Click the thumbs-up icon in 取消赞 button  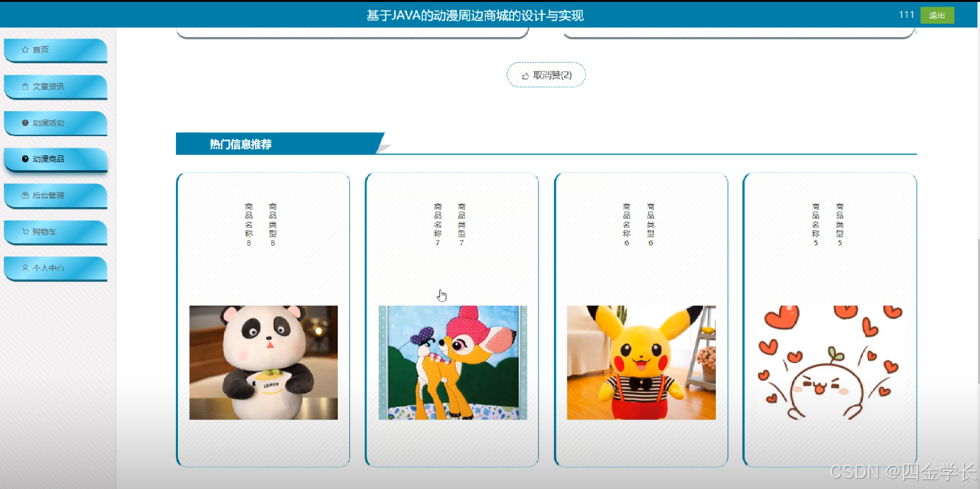(525, 75)
